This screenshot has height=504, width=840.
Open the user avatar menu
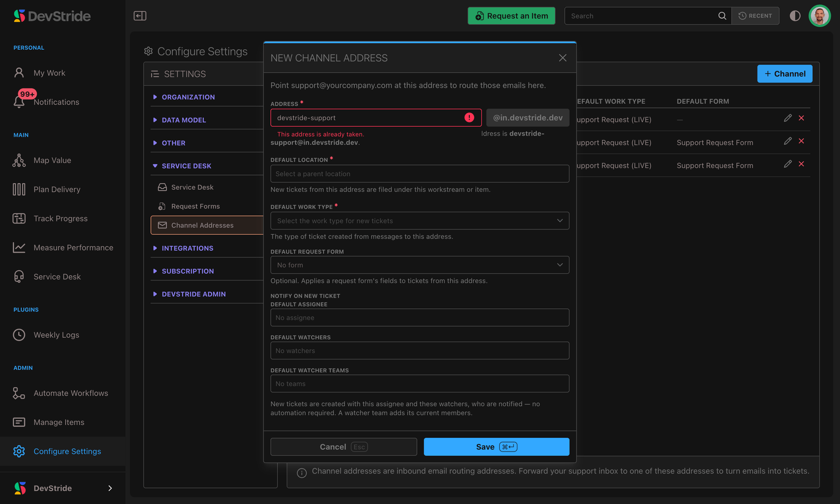[x=819, y=16]
